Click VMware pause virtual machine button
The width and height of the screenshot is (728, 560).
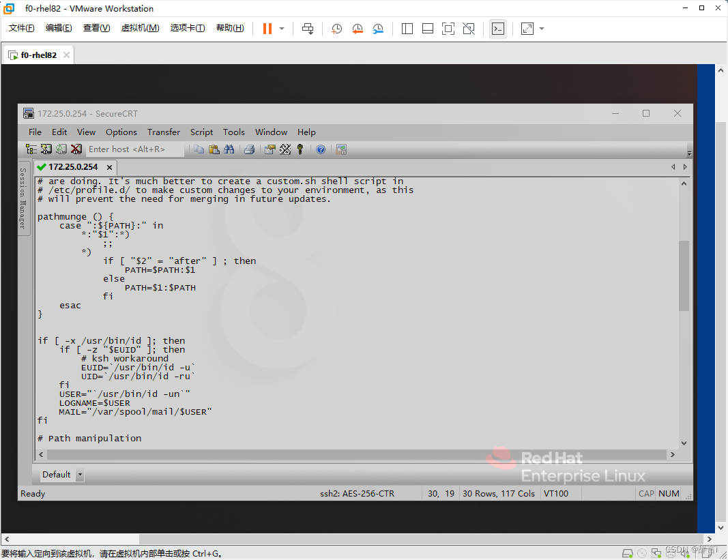click(x=267, y=29)
